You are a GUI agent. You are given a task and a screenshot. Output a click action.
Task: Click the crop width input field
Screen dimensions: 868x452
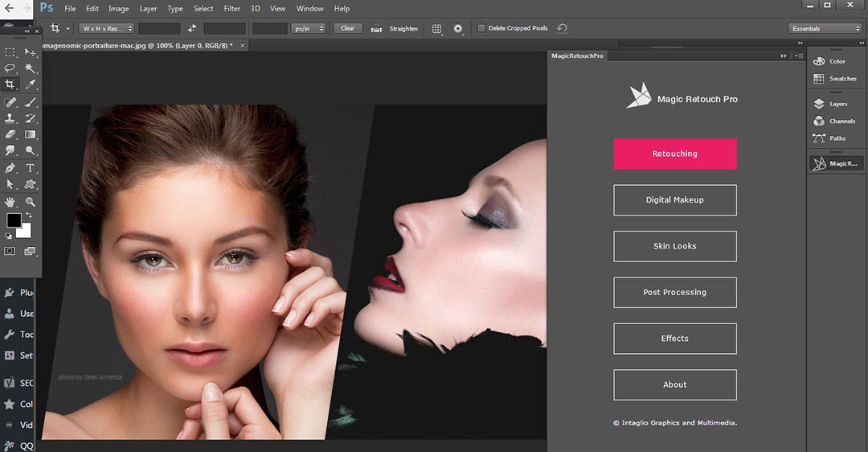159,28
